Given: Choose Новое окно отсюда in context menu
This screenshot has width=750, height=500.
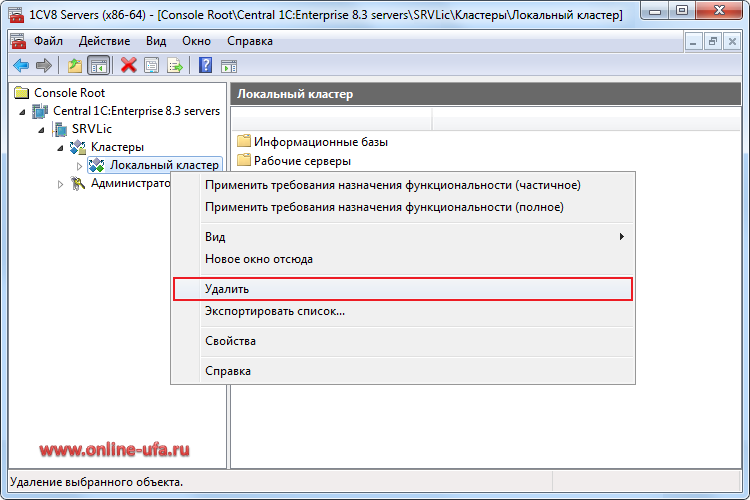Looking at the screenshot, I should click(403, 259).
